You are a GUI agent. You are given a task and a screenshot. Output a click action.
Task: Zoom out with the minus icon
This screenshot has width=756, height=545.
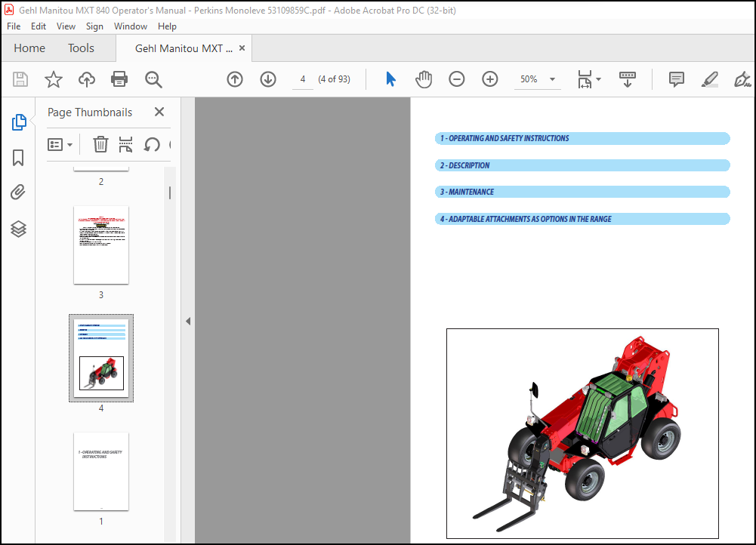point(457,79)
